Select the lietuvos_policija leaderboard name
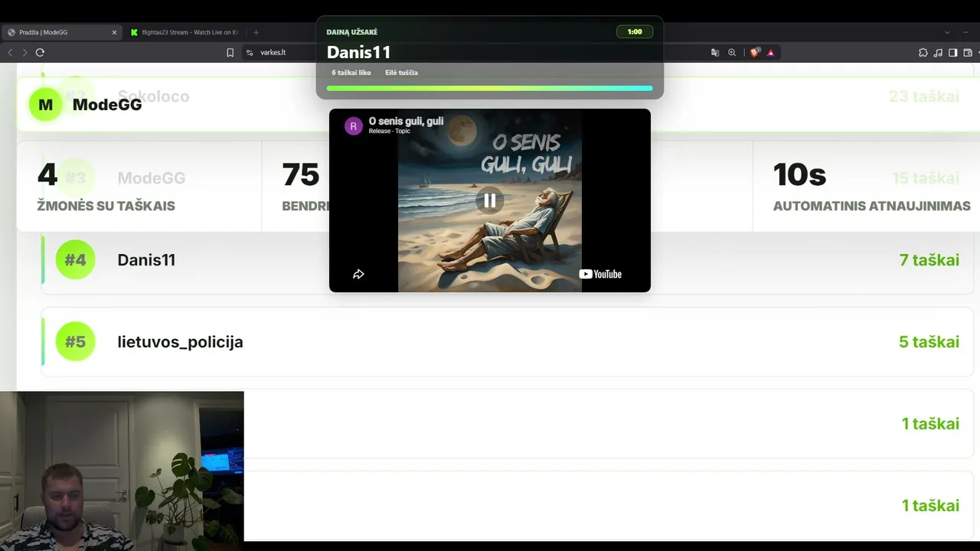This screenshot has height=551, width=980. pos(180,342)
